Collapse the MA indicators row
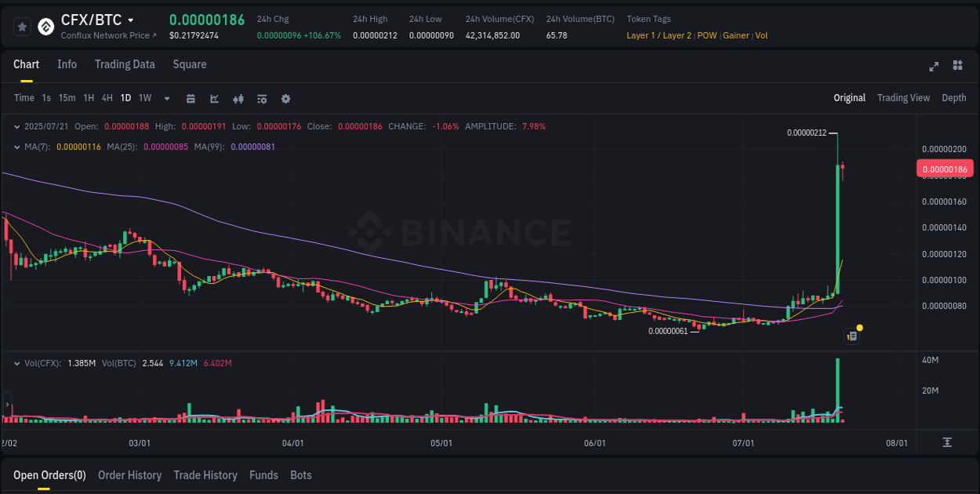The height and width of the screenshot is (494, 980). [x=16, y=146]
